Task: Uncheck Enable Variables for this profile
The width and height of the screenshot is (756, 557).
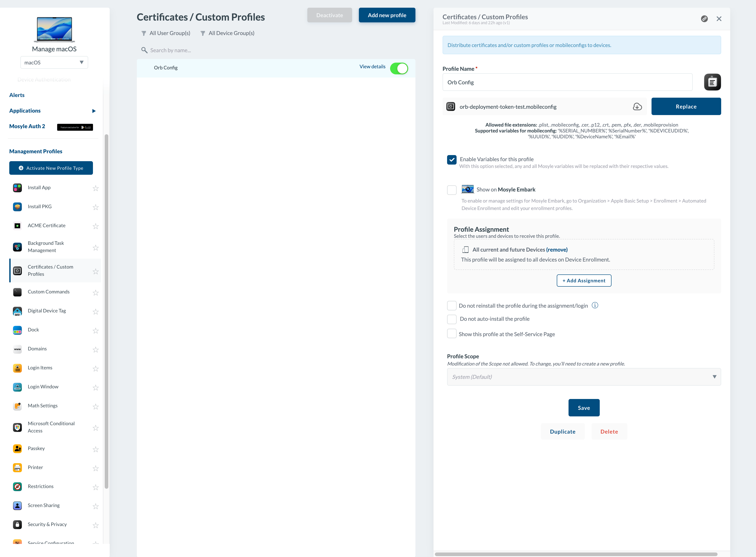Action: tap(452, 160)
